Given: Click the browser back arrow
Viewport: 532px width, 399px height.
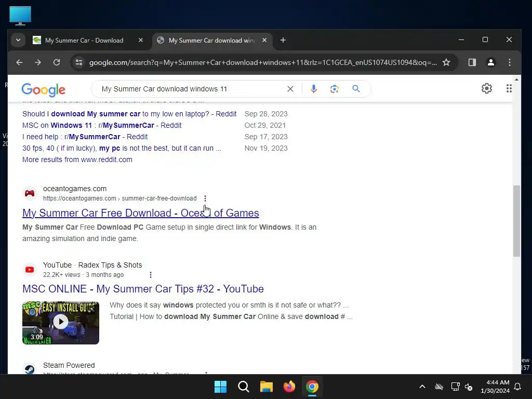Looking at the screenshot, I should 19,62.
